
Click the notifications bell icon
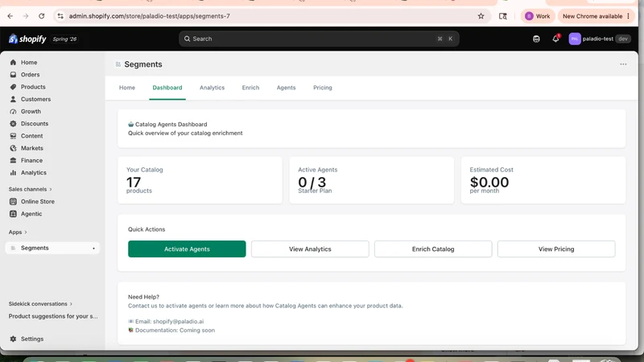coord(555,39)
